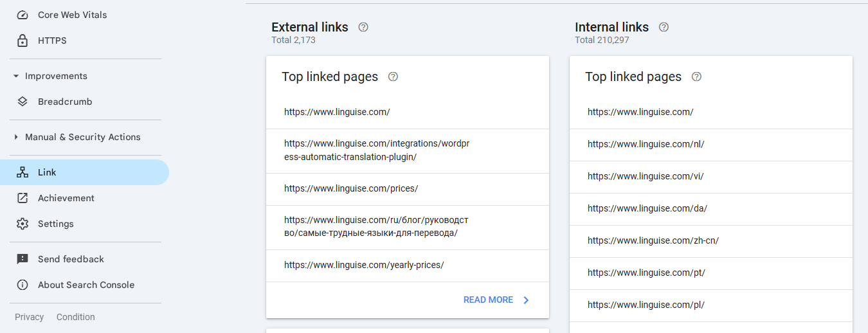This screenshot has height=333, width=868.
Task: Open wordpress-automatic-translation-plugin URL row
Action: pyautogui.click(x=408, y=150)
